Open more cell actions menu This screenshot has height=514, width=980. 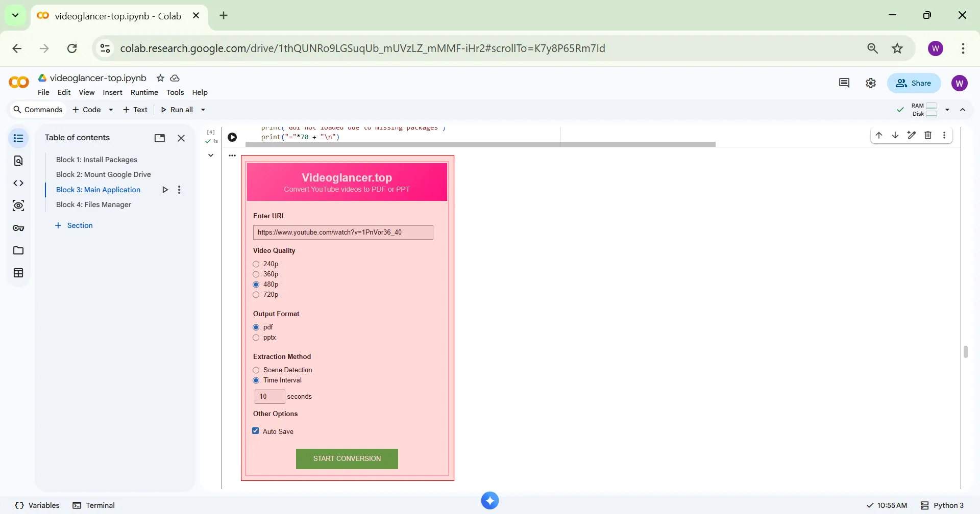click(x=944, y=135)
